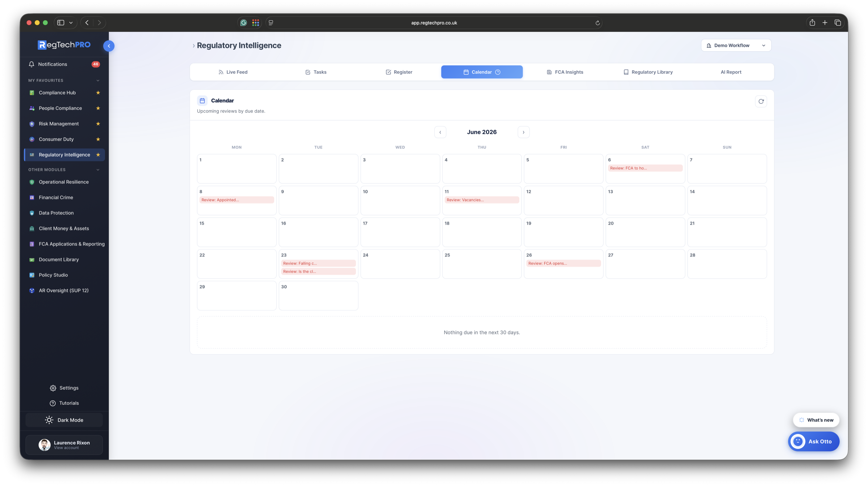Click the AR Oversight (SUP 12) icon

pos(32,291)
